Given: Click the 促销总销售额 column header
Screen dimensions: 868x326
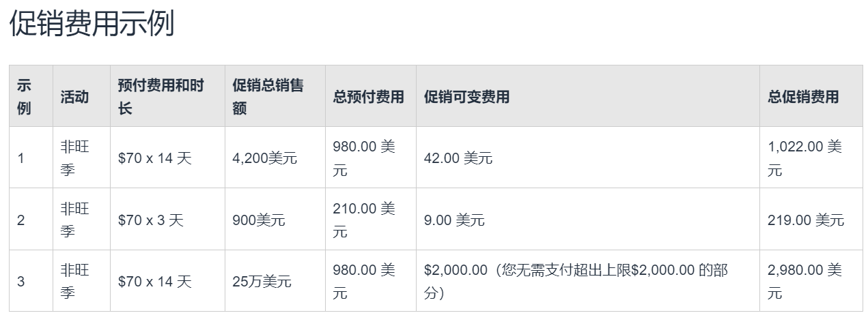Looking at the screenshot, I should coord(268,96).
